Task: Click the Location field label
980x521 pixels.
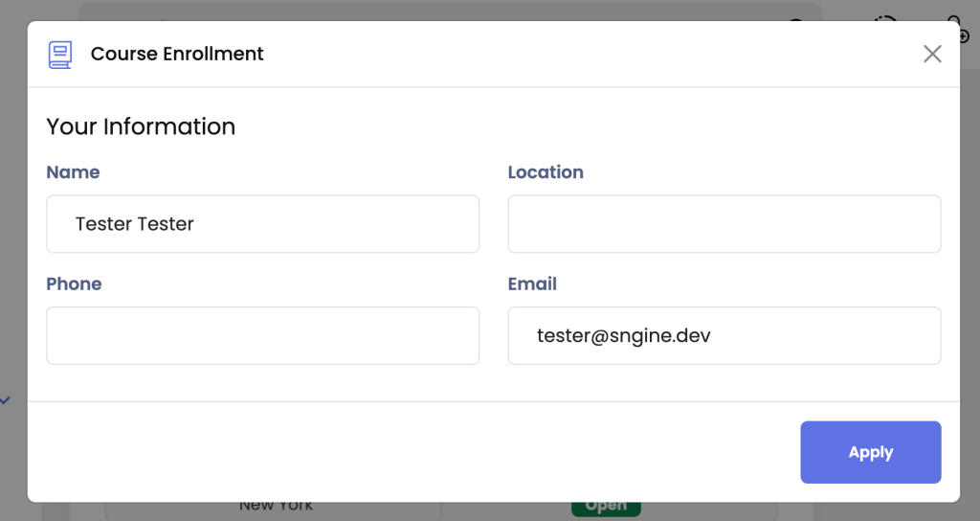Action: (546, 172)
